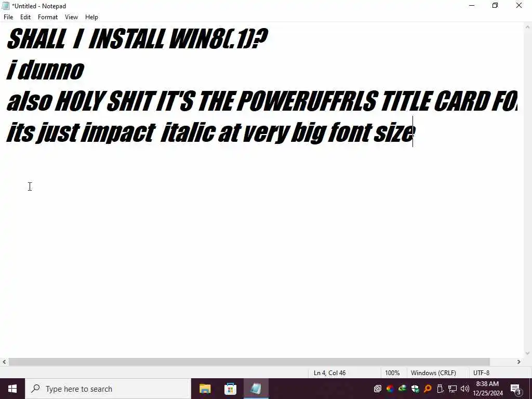Open Microsoft Store from the taskbar
Viewport: 532px width, 399px height.
(230, 389)
